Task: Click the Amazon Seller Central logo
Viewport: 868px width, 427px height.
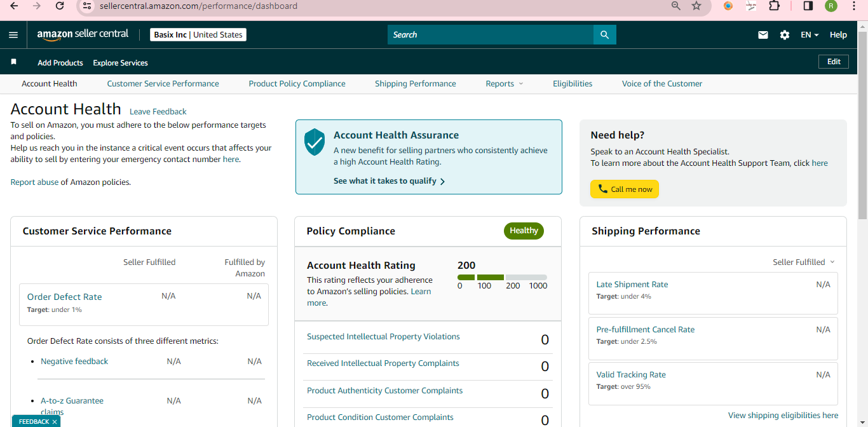Action: click(83, 34)
